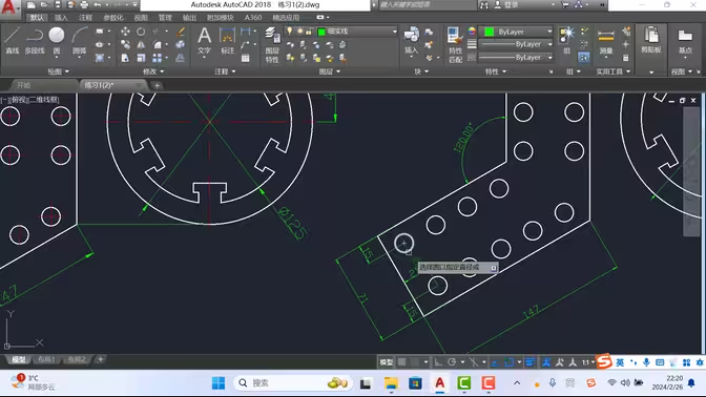Click the taskbar Search (搜索) box
The height and width of the screenshot is (397, 706).
(293, 383)
